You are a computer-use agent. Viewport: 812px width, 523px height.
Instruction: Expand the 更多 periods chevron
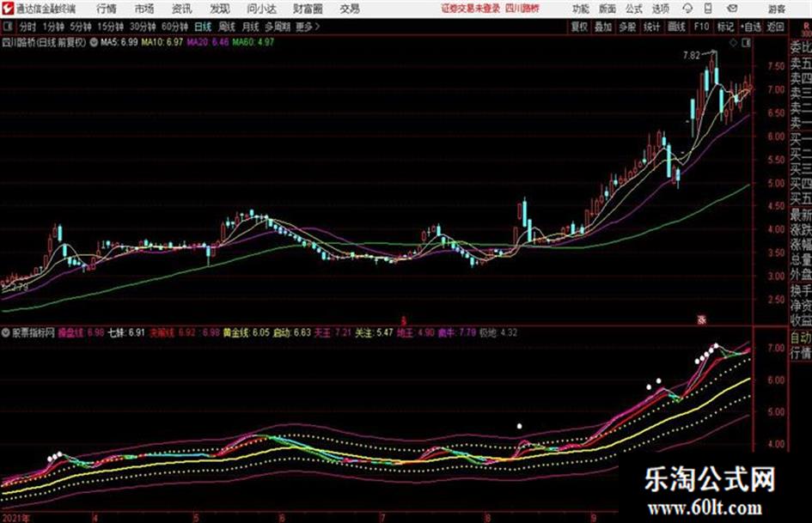(x=308, y=27)
